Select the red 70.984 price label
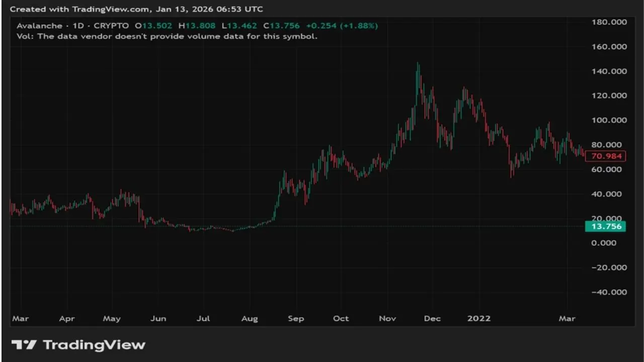The height and width of the screenshot is (362, 644). [606, 156]
